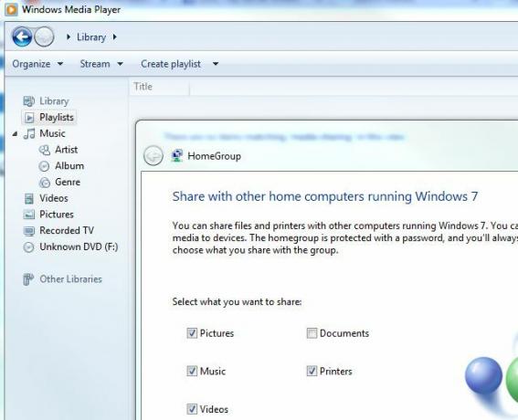
Task: Uncheck the Printers sharing checkbox
Action: [312, 371]
